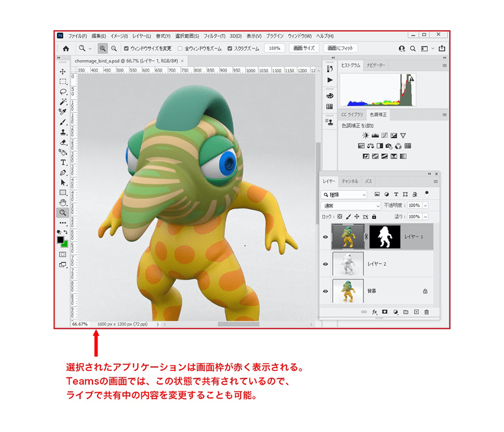Image resolution: width=504 pixels, height=432 pixels.
Task: Click the Home icon in options bar
Action: (x=66, y=49)
